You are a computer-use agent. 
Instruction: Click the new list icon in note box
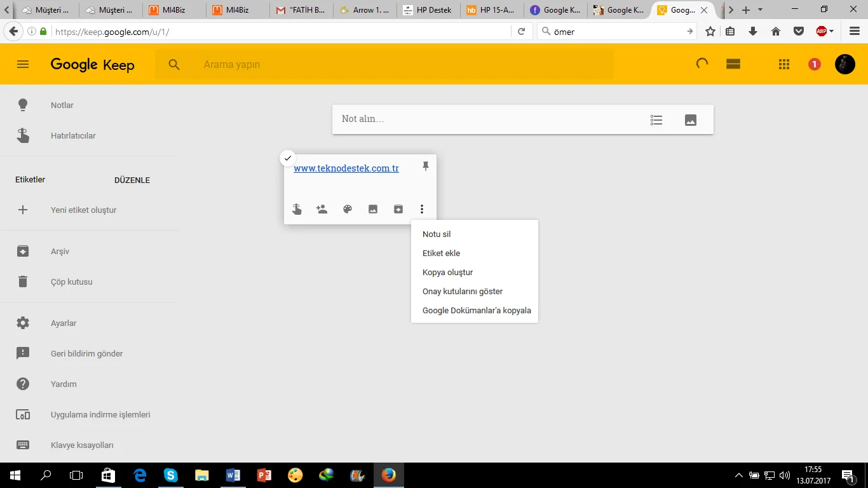pos(656,120)
